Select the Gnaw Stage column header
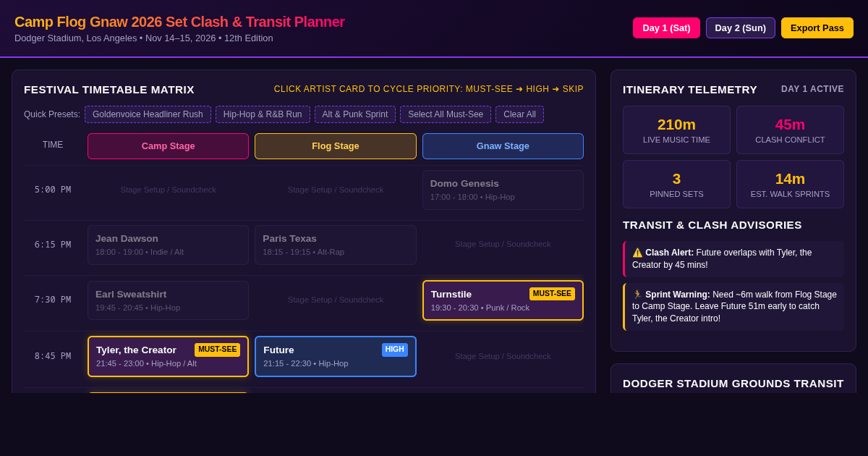This screenshot has width=868, height=456. [503, 146]
